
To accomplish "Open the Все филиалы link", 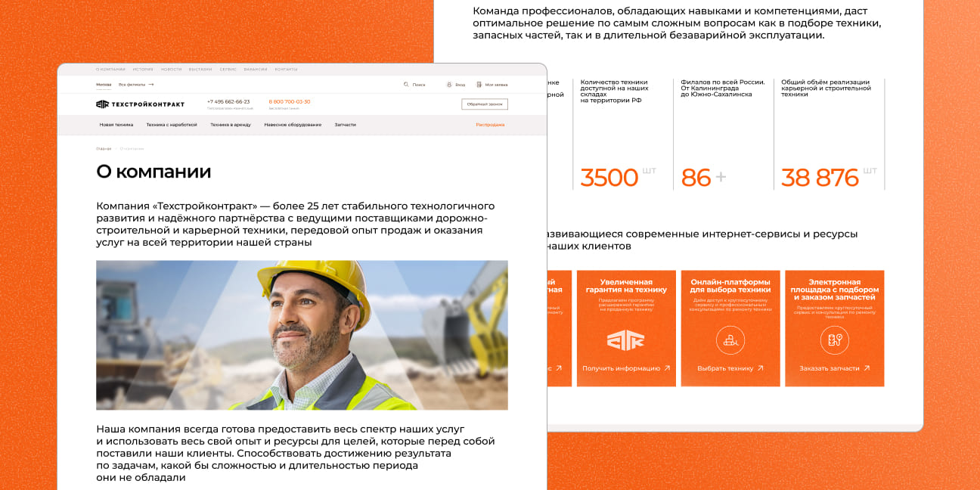I will tap(132, 85).
